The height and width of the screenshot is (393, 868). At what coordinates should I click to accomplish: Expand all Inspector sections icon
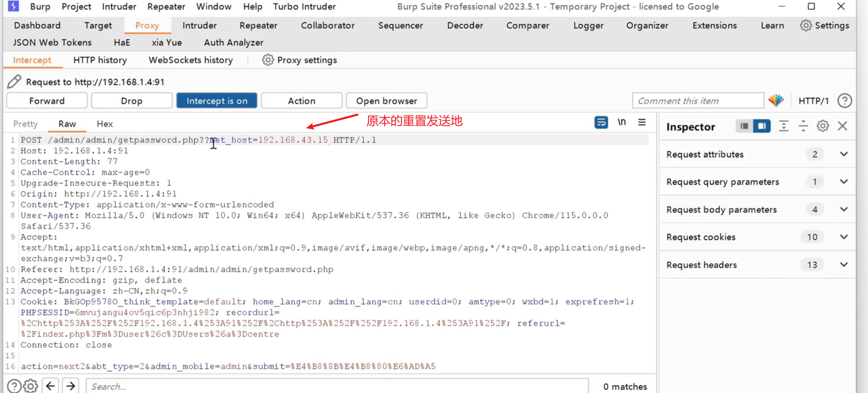(x=784, y=126)
